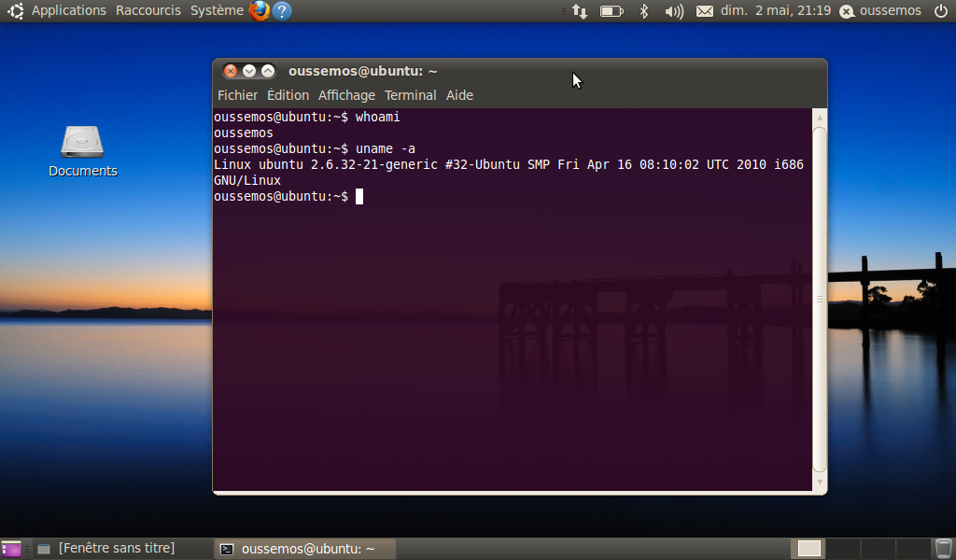Screen dimensions: 956x560
Task: Switch to the first workspace in switcher
Action: [809, 549]
